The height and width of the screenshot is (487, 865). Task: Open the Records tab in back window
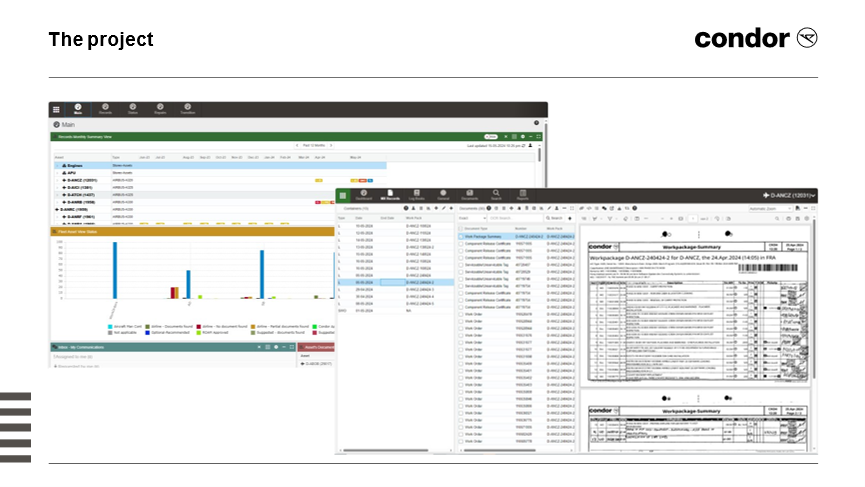pyautogui.click(x=105, y=109)
